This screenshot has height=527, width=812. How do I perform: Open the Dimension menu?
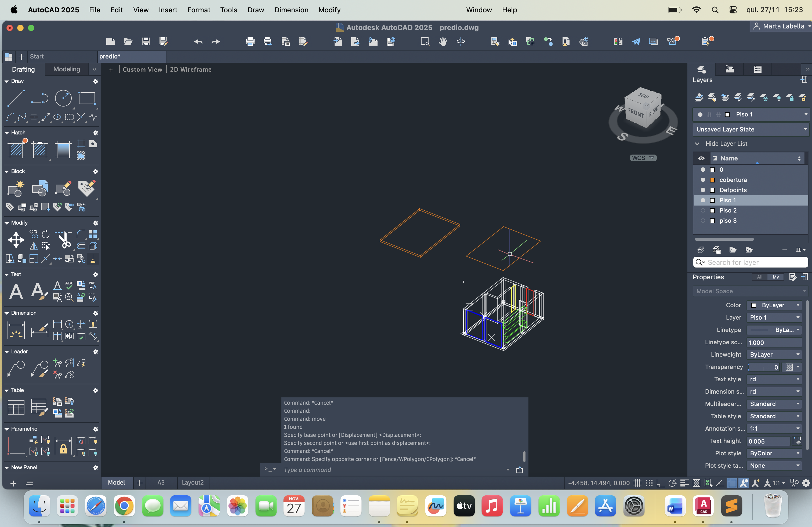291,10
